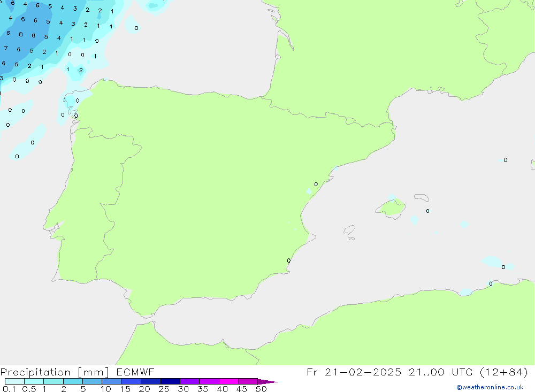Select the 1–2 mm legend color box
This screenshot has height=392, width=535.
click(53, 381)
